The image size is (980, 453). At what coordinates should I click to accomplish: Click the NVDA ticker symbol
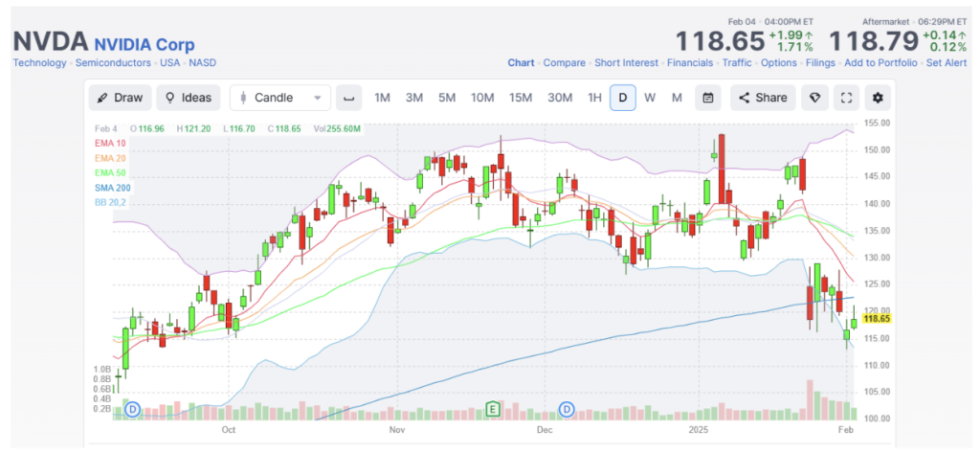click(x=50, y=42)
